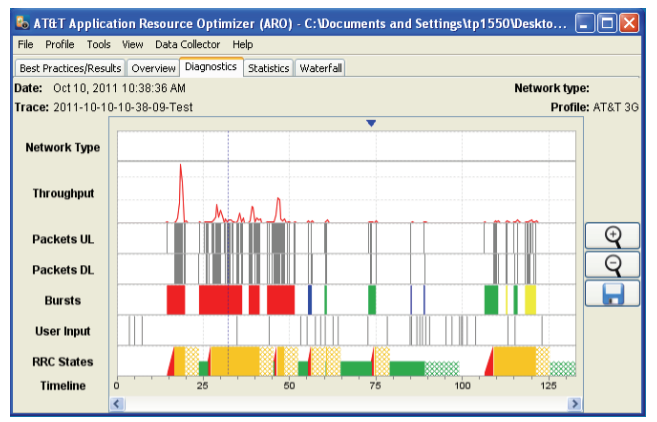Click the RRC States row label
This screenshot has width=657, height=422.
point(63,362)
